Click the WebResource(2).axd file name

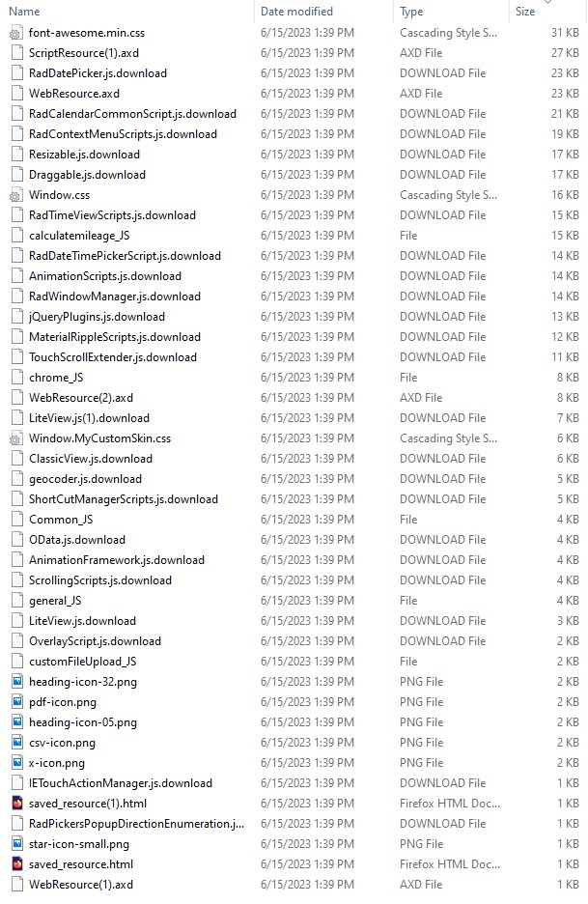coord(81,398)
